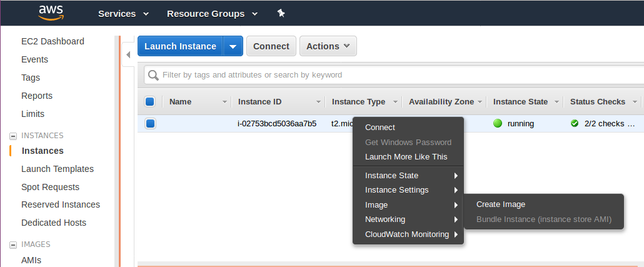This screenshot has width=644, height=267.
Task: Collapse the sidebar with the left arrow
Action: point(128,54)
